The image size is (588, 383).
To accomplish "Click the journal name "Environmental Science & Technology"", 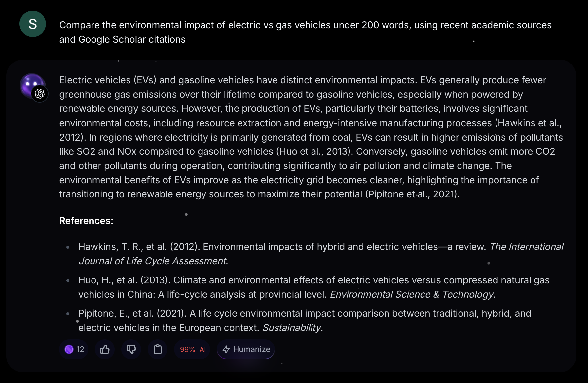I will (x=411, y=294).
